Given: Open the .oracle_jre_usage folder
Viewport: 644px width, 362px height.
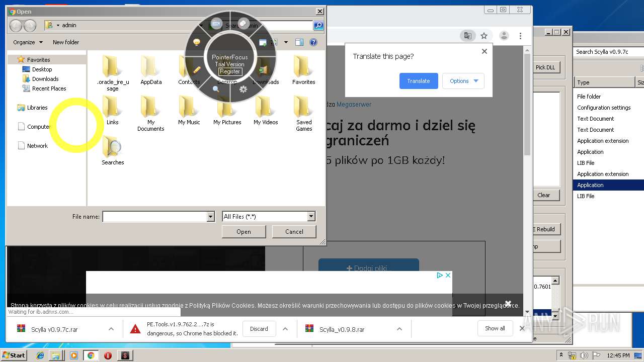Looking at the screenshot, I should [x=113, y=73].
